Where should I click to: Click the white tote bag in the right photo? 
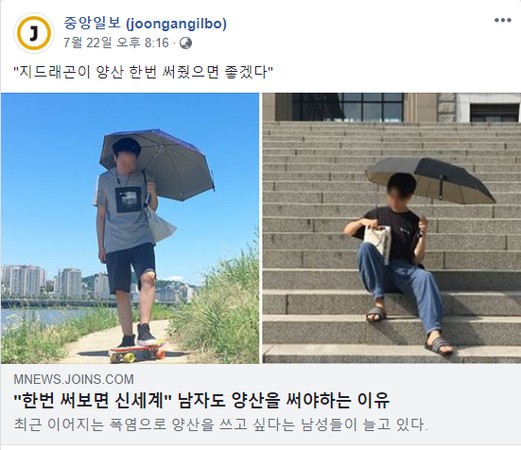tap(378, 243)
